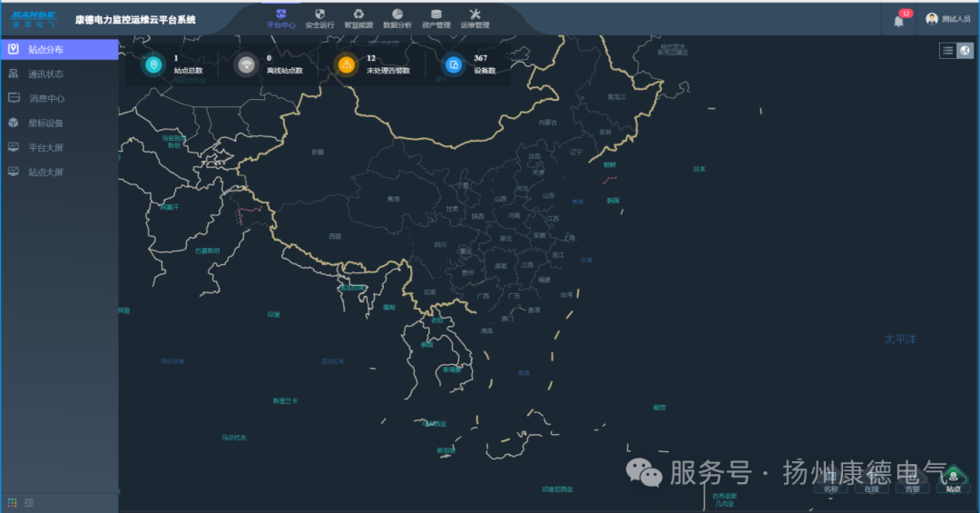980x513 pixels.
Task: Click the 西藏 label on the map
Action: point(335,236)
